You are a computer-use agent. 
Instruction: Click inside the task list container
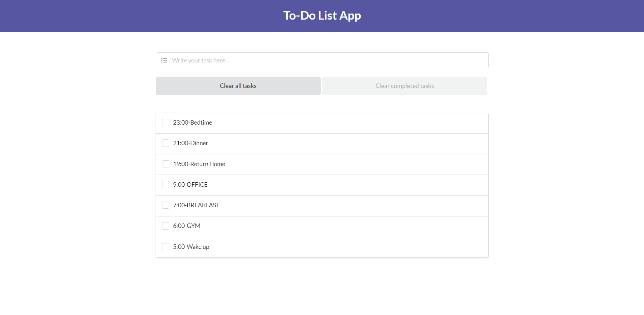322,185
